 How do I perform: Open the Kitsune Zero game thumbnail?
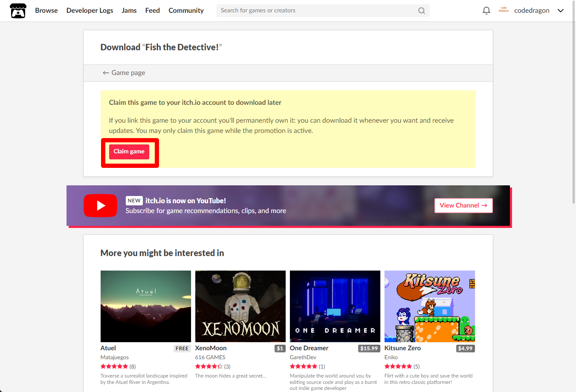coord(430,306)
